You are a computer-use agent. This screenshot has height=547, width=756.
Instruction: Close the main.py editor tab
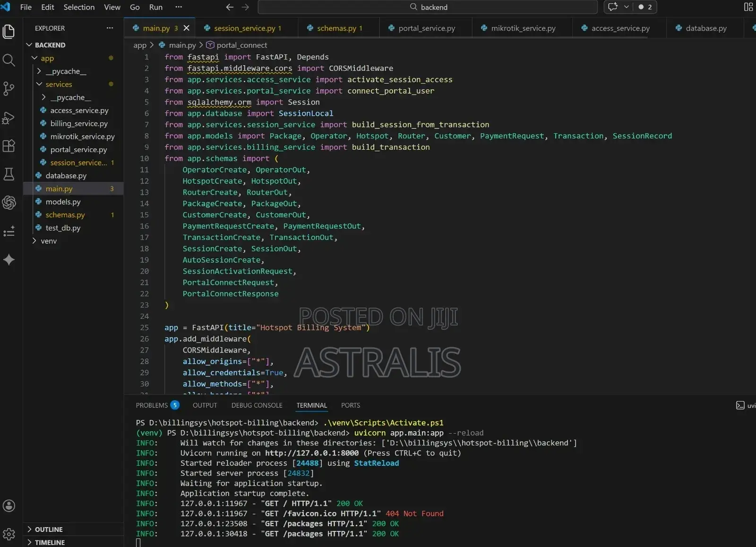pos(187,28)
